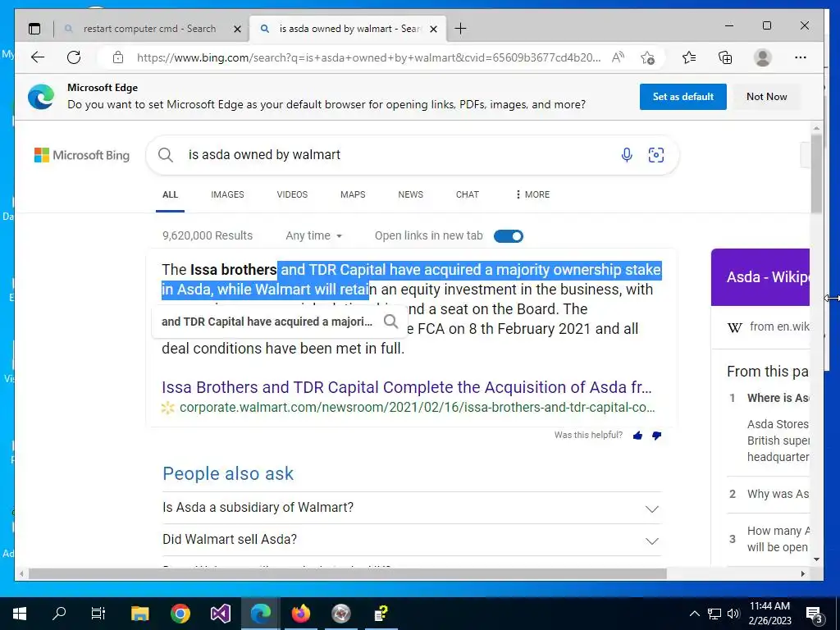Search using an image icon

655,155
